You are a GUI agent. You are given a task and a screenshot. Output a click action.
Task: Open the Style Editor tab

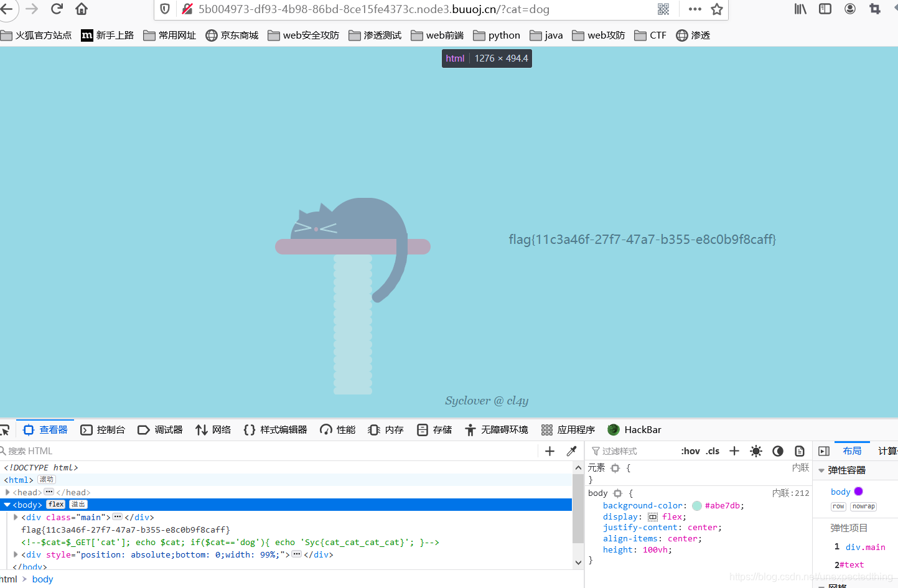(275, 430)
